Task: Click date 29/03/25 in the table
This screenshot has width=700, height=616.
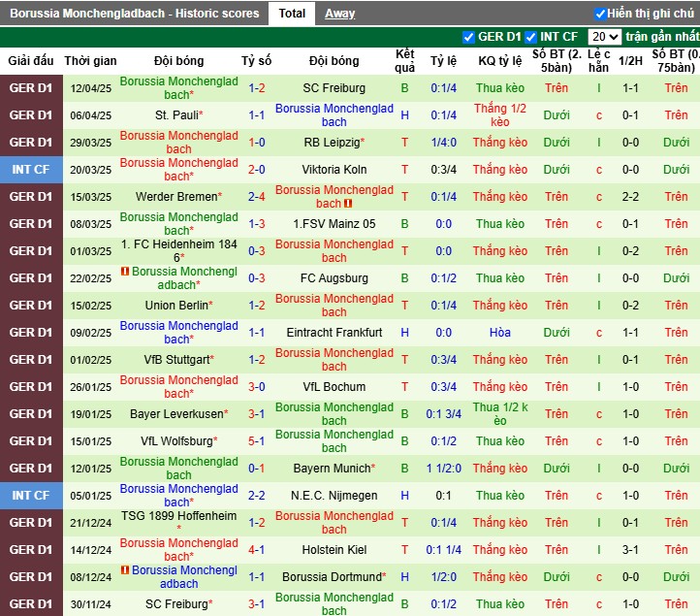Action: pos(90,143)
